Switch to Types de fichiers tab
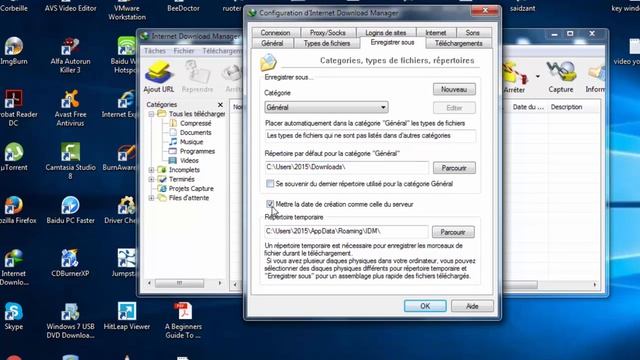This screenshot has height=360, width=640. tap(327, 43)
